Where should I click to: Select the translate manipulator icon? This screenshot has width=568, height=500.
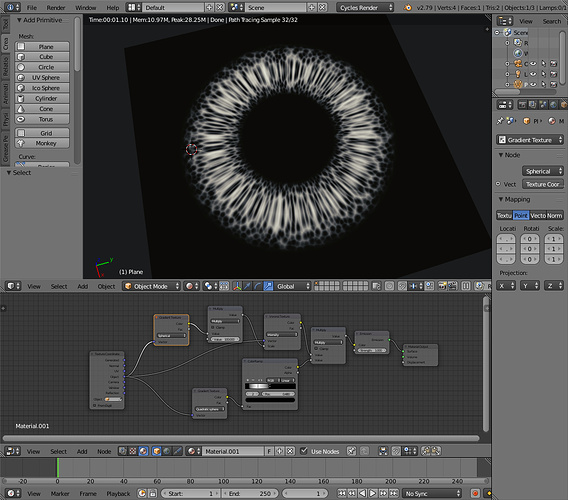(247, 286)
